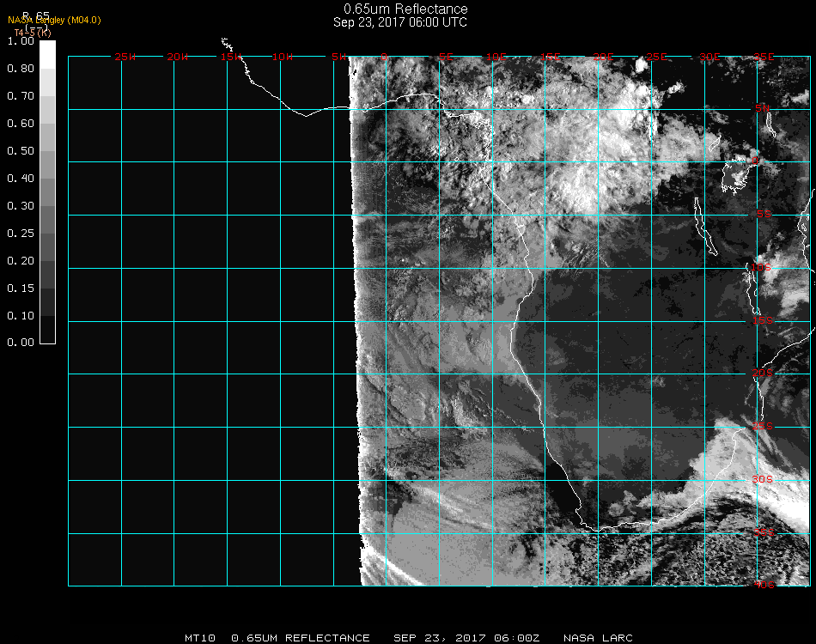Click the 35E longitude label

(764, 57)
